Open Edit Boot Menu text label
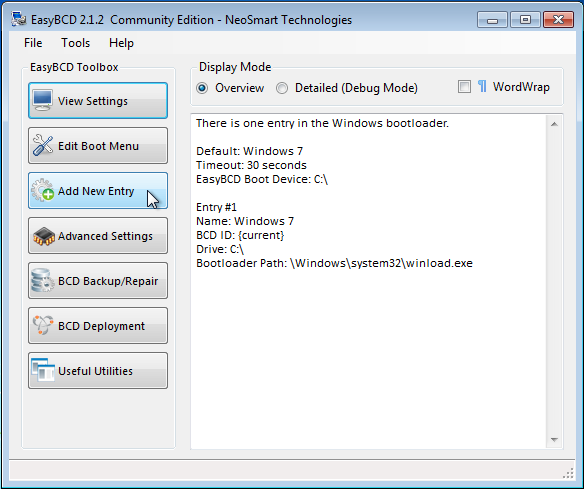Screen dimensions: 584x489 [98, 146]
